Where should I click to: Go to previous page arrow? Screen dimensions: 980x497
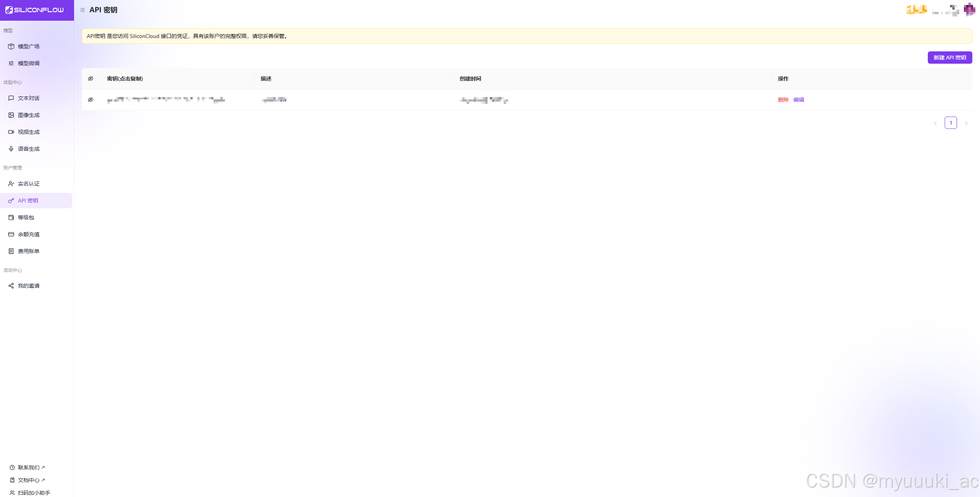[x=935, y=123]
